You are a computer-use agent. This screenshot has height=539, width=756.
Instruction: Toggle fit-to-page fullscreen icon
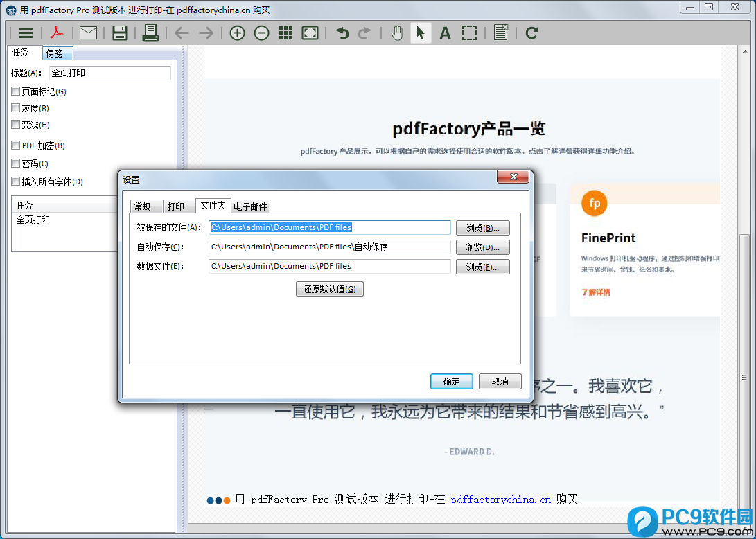(310, 33)
